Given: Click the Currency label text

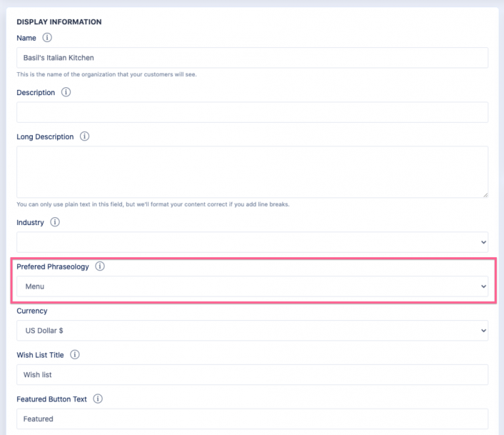Looking at the screenshot, I should (31, 311).
